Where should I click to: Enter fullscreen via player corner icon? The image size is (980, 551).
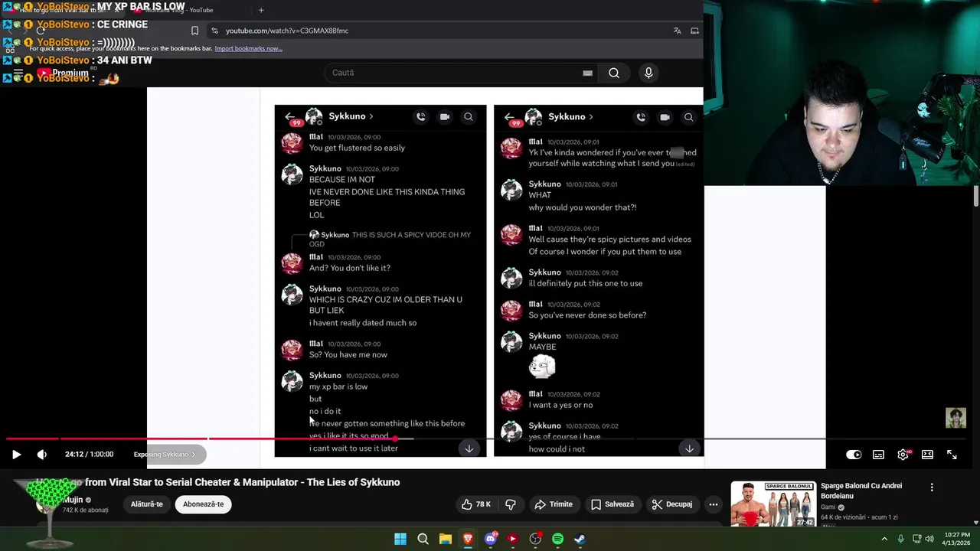point(952,455)
